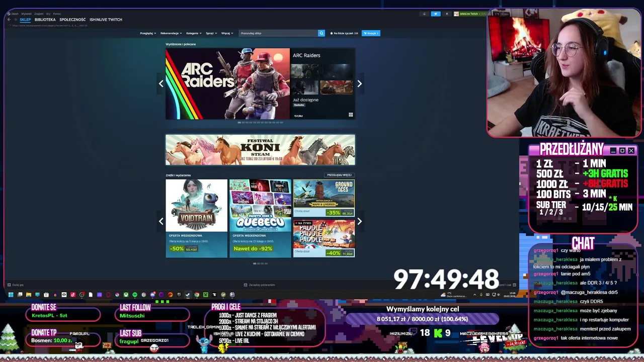The width and height of the screenshot is (644, 362).
Task: Go forward with Steam's forward arrow
Action: pos(16,20)
